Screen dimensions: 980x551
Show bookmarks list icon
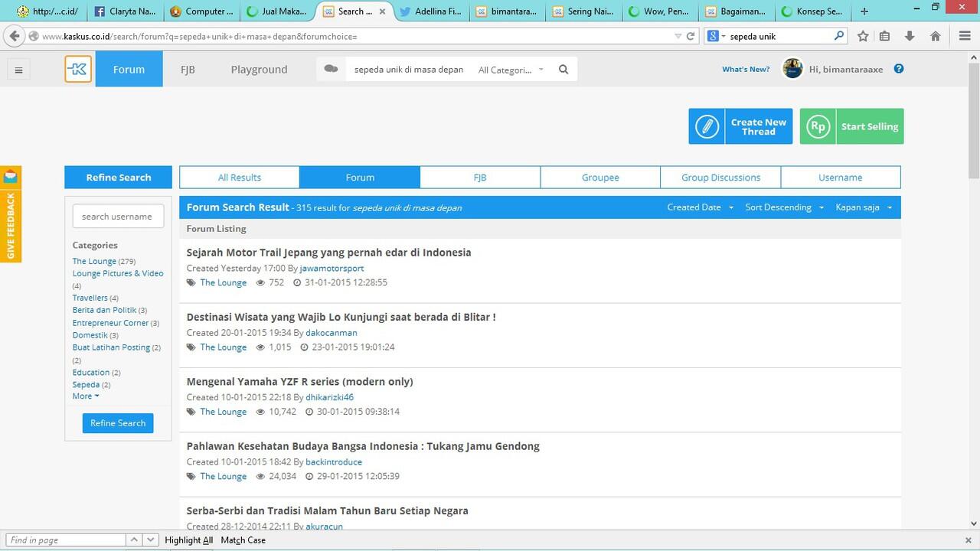coord(885,36)
